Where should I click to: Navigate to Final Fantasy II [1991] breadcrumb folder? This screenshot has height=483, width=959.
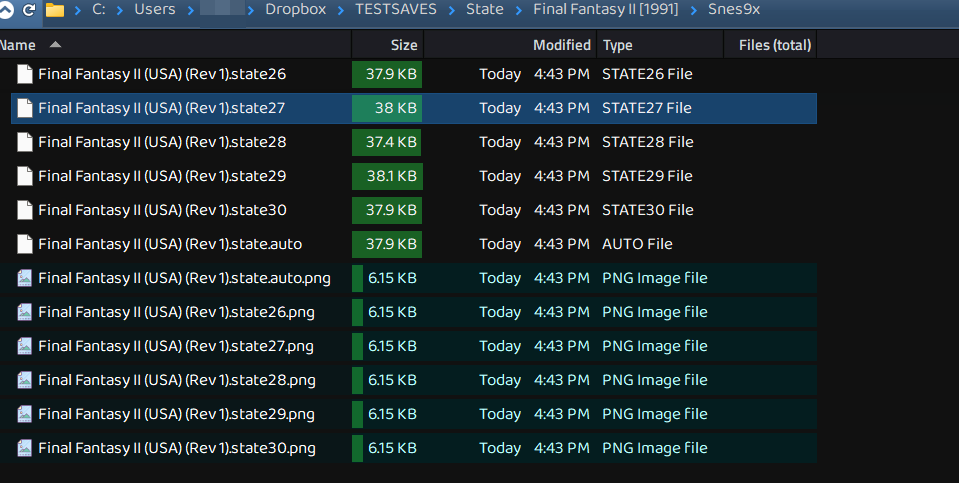click(605, 10)
